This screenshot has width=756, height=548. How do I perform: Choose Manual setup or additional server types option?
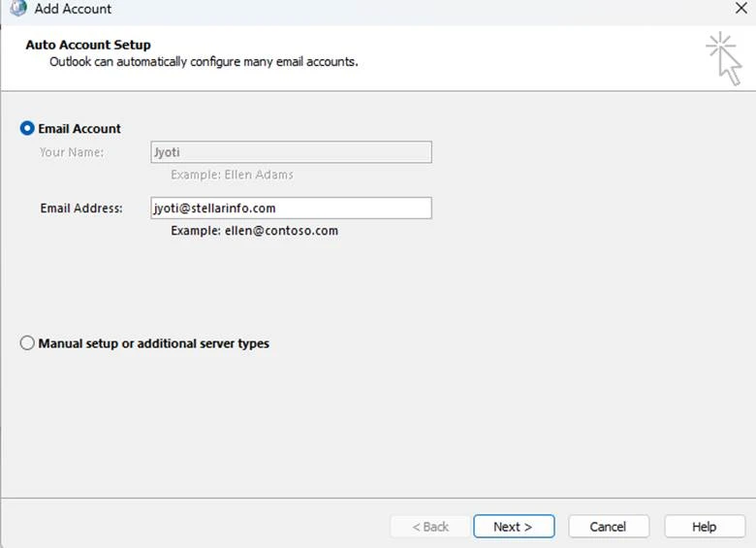(x=27, y=343)
